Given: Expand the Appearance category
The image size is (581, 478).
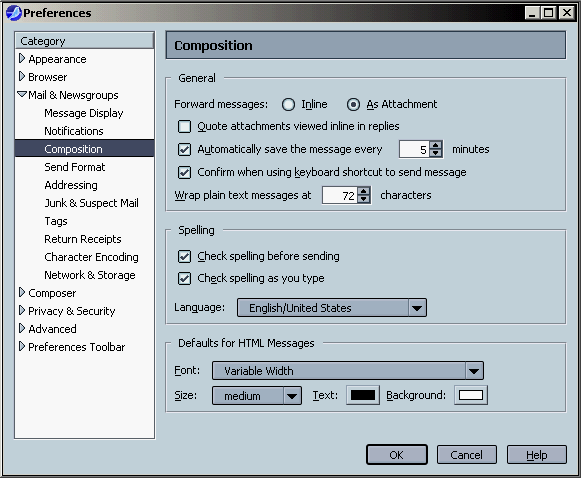Looking at the screenshot, I should (22, 59).
